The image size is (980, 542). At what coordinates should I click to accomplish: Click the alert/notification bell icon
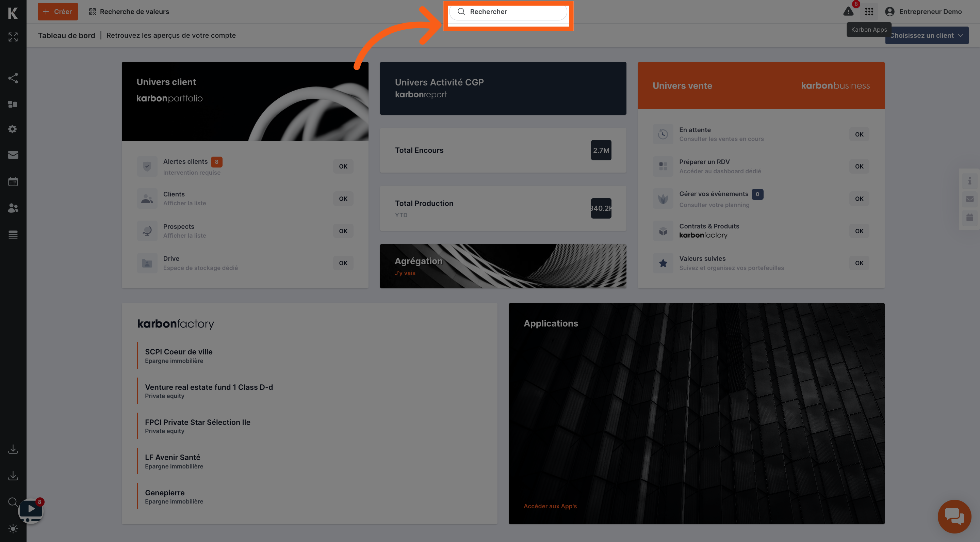coord(847,11)
